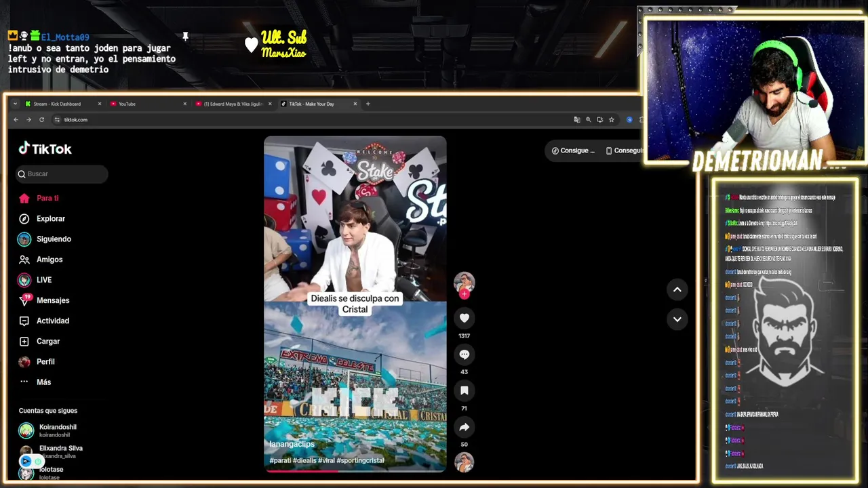The height and width of the screenshot is (488, 868).
Task: Bookmark this page with the star icon
Action: click(612, 120)
